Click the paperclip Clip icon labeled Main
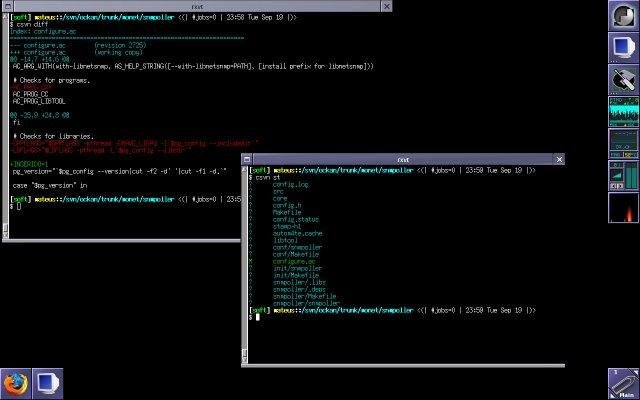This screenshot has width=640, height=400. (x=624, y=384)
